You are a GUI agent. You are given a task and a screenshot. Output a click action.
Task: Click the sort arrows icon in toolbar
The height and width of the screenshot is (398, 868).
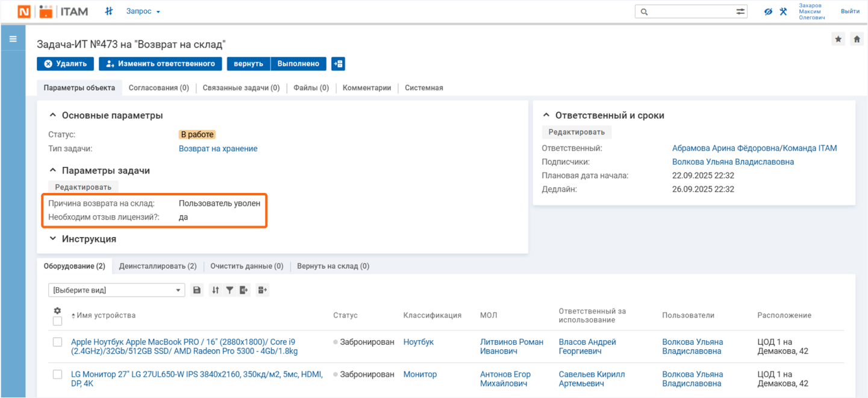pyautogui.click(x=215, y=290)
